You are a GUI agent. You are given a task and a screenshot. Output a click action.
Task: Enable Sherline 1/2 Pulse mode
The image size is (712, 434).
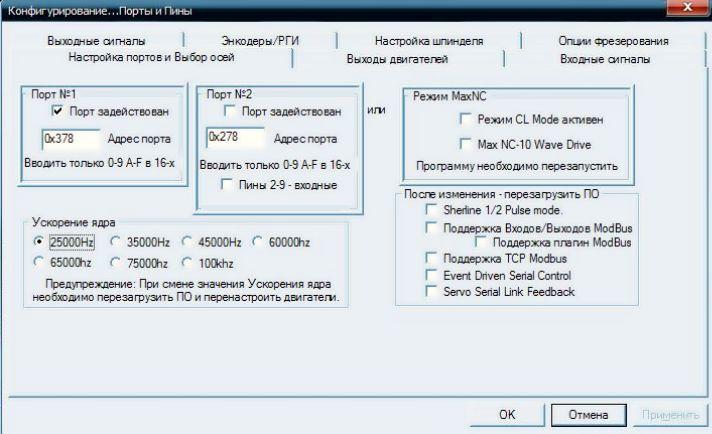(430, 211)
